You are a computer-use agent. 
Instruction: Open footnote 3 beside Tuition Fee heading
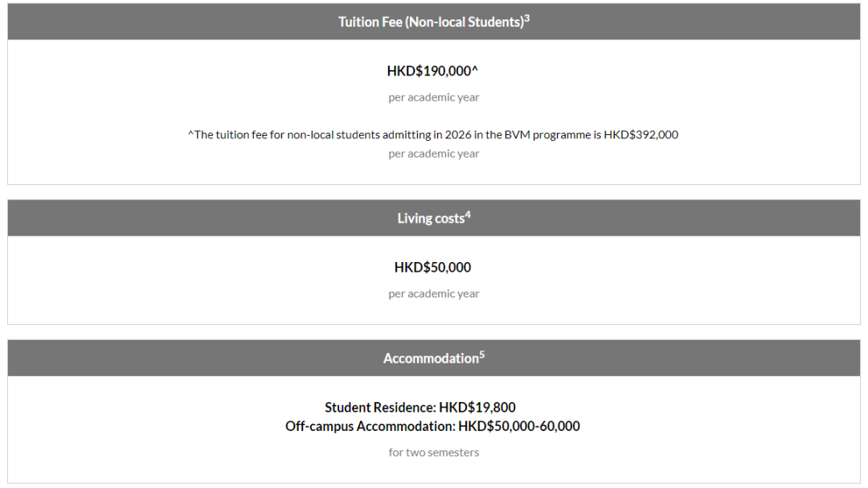tap(527, 18)
